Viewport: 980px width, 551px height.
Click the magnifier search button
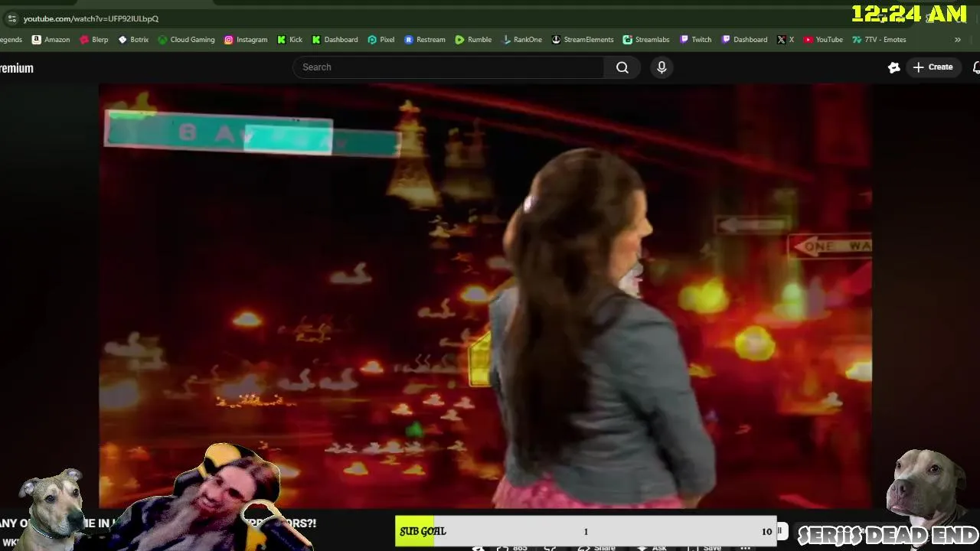[622, 67]
